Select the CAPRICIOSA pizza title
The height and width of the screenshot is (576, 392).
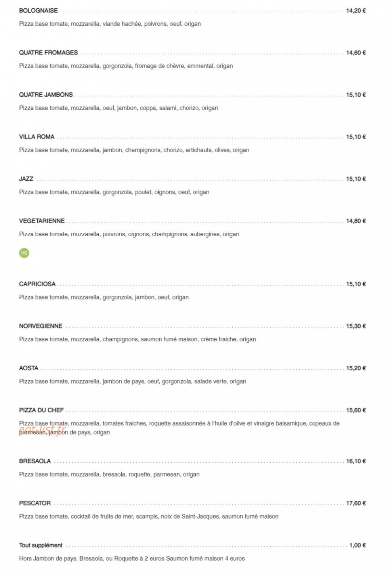[37, 284]
